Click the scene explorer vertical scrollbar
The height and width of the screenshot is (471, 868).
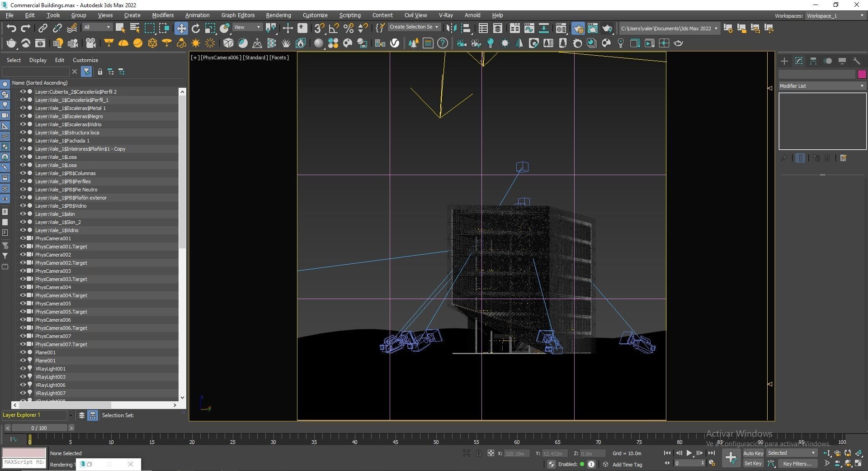(x=182, y=172)
